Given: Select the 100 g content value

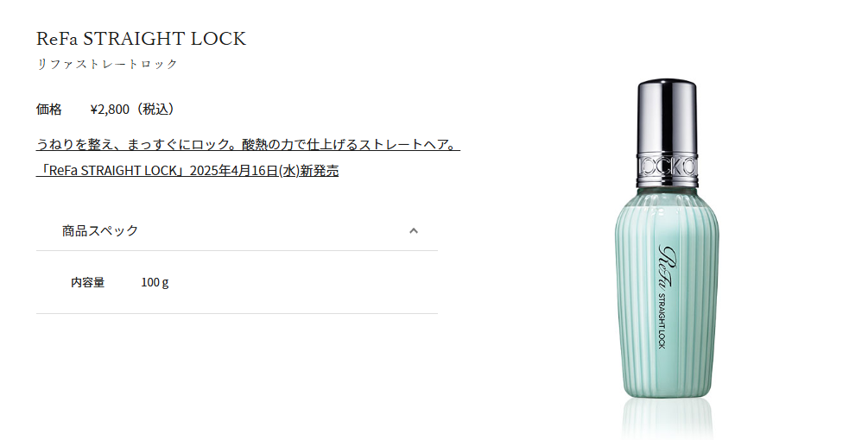Looking at the screenshot, I should (x=155, y=282).
